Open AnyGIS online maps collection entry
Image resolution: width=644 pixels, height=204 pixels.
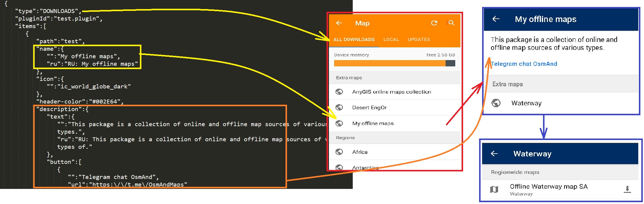click(392, 92)
